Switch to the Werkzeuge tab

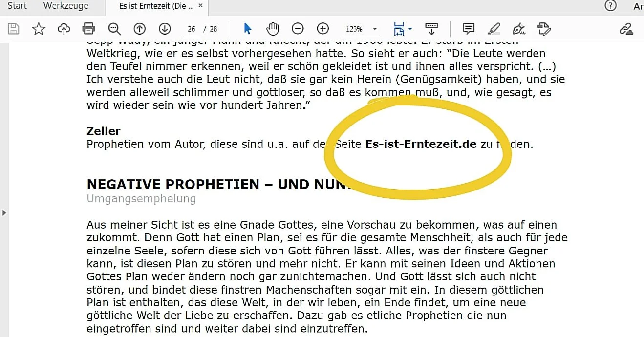tap(66, 6)
